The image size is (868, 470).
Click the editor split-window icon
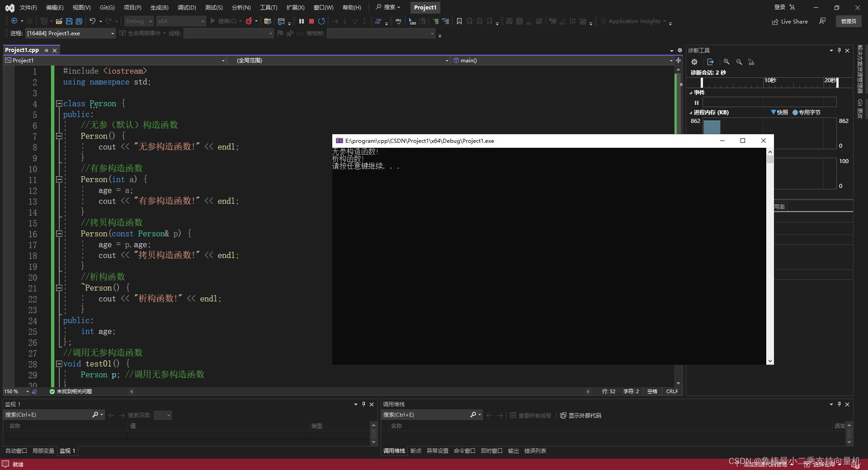pyautogui.click(x=679, y=60)
